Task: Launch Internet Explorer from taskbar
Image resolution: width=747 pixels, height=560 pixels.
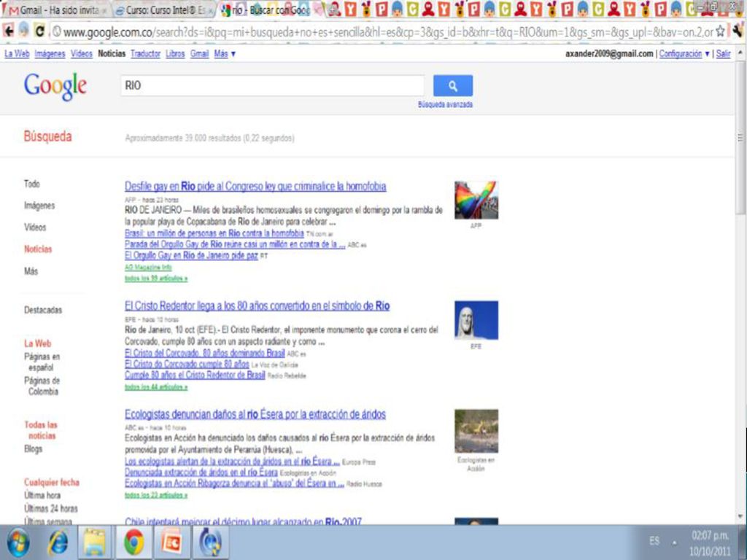Action: [x=58, y=542]
